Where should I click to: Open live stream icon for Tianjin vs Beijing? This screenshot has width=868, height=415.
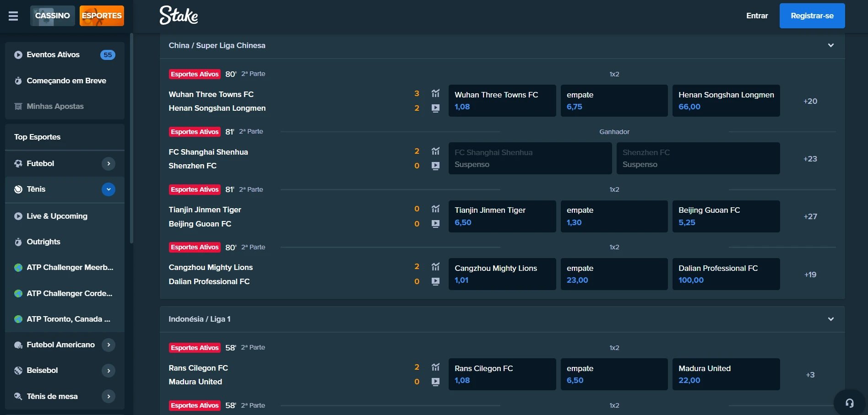[x=435, y=224]
